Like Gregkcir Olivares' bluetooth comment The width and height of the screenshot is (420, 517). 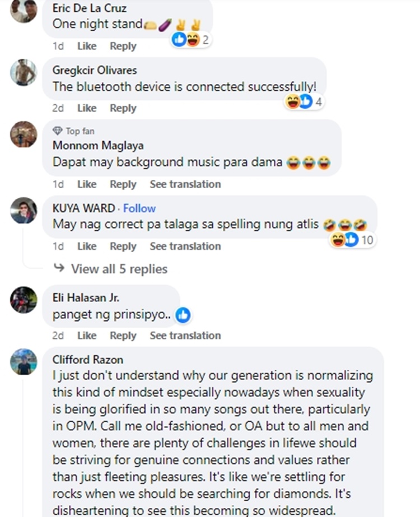(x=87, y=108)
